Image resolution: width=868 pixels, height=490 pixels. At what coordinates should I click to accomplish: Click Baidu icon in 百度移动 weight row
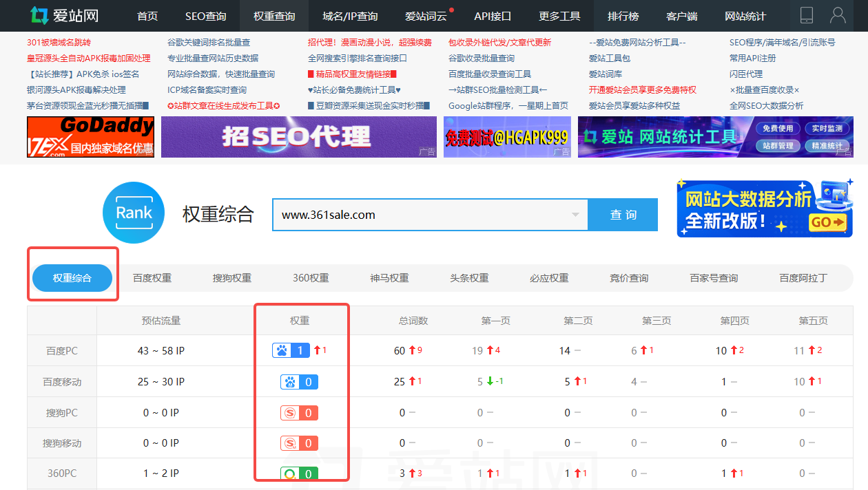coord(291,381)
